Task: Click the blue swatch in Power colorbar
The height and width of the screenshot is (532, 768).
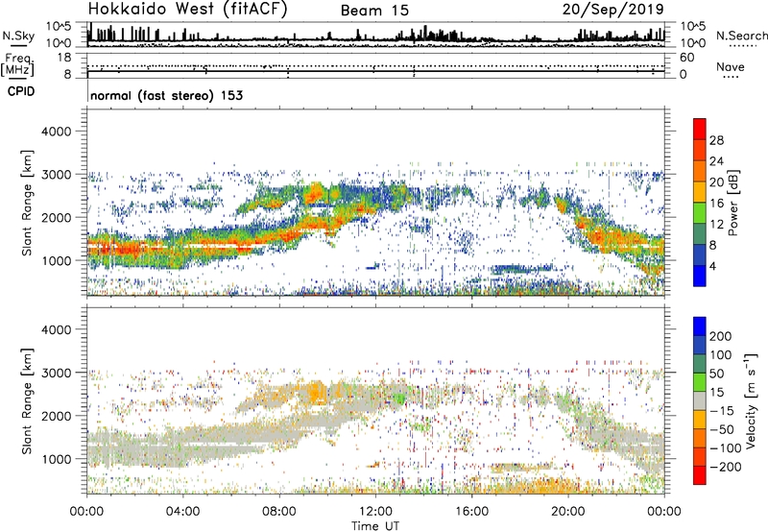Action: (700, 277)
